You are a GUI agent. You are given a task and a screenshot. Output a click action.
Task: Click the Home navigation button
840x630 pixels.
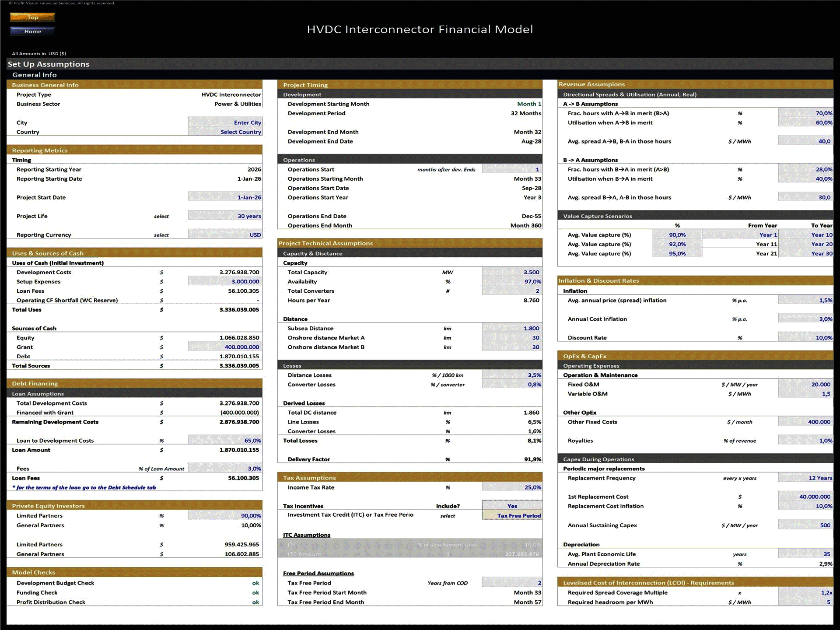(32, 31)
